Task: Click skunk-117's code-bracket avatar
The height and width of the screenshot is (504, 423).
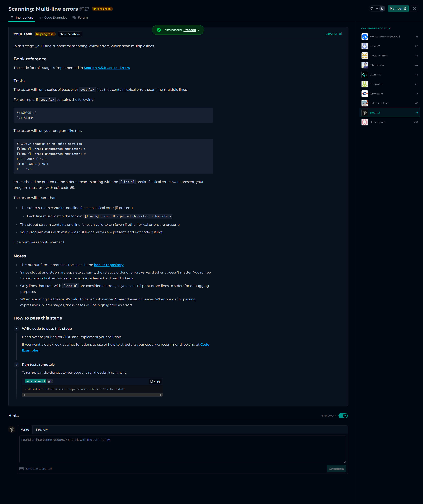Action: click(364, 75)
